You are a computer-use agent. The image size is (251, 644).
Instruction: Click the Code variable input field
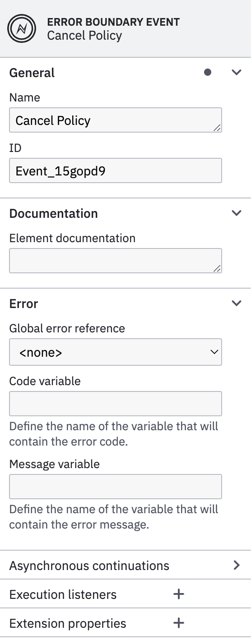116,404
